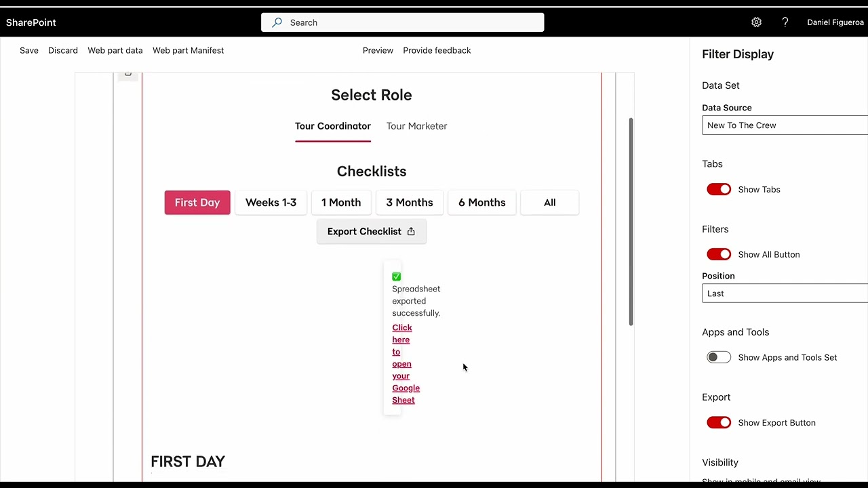Select the 1 Month checklist filter

point(341,203)
